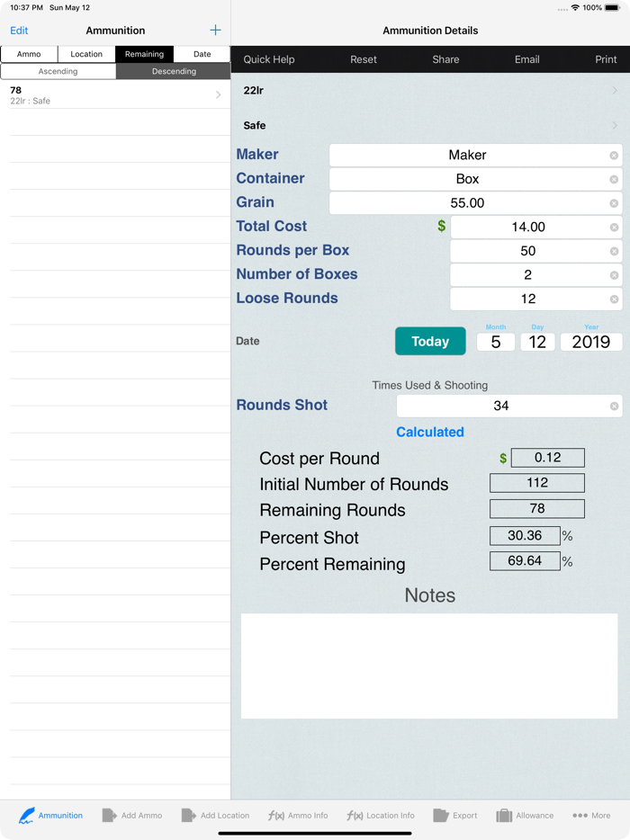Open the Add Location tab
Screen dimensions: 630x840
(215, 816)
